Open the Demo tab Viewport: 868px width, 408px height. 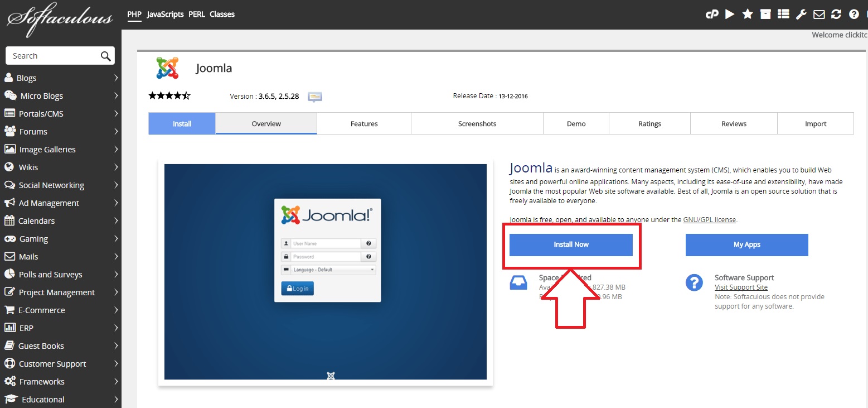pos(576,123)
